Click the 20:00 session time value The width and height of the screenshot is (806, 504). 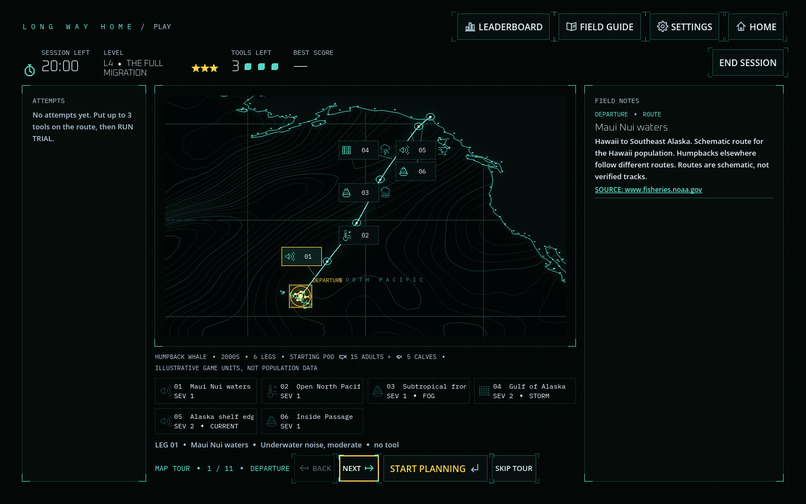click(60, 66)
